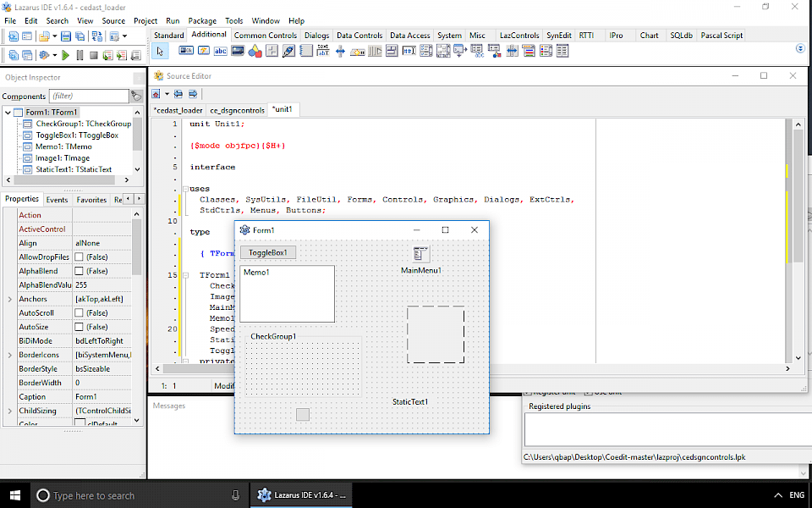Click the New Unit toolbar icon
This screenshot has height=508, width=812.
14,36
